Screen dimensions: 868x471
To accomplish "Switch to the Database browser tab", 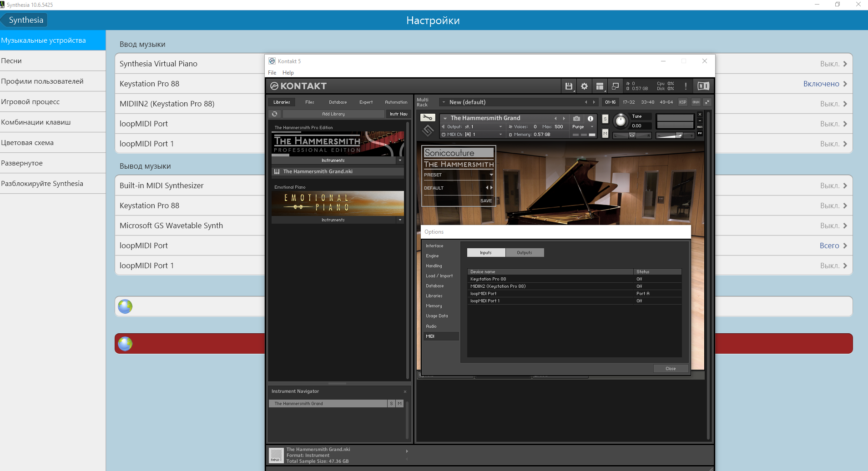I will pyautogui.click(x=338, y=102).
